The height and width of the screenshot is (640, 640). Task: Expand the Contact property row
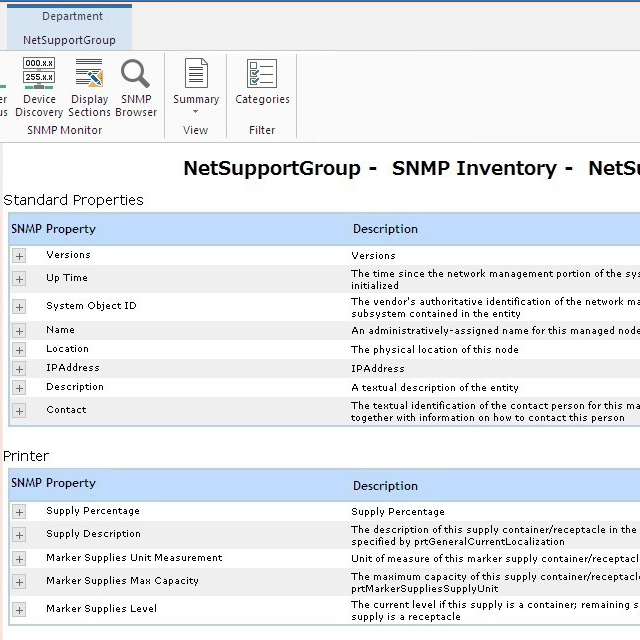tap(19, 411)
